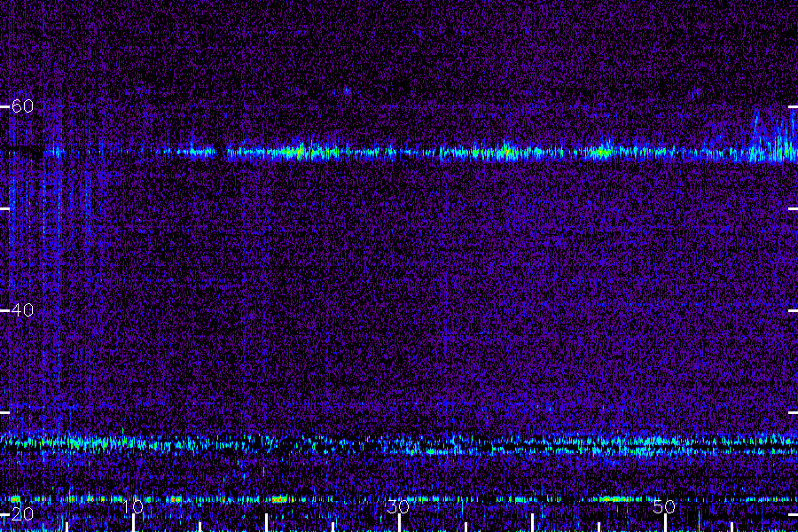Click the 10 label on the horizontal axis
Screen dimensions: 798x532
tap(133, 506)
